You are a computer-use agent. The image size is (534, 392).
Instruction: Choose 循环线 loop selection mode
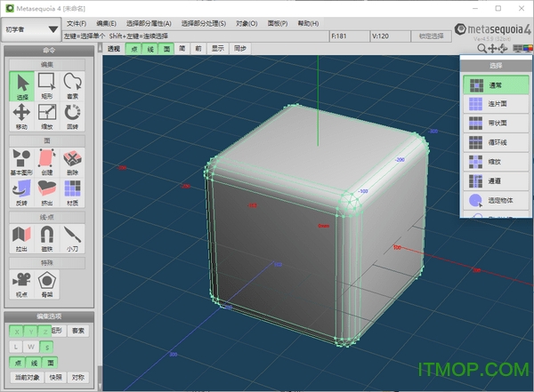[x=496, y=142]
